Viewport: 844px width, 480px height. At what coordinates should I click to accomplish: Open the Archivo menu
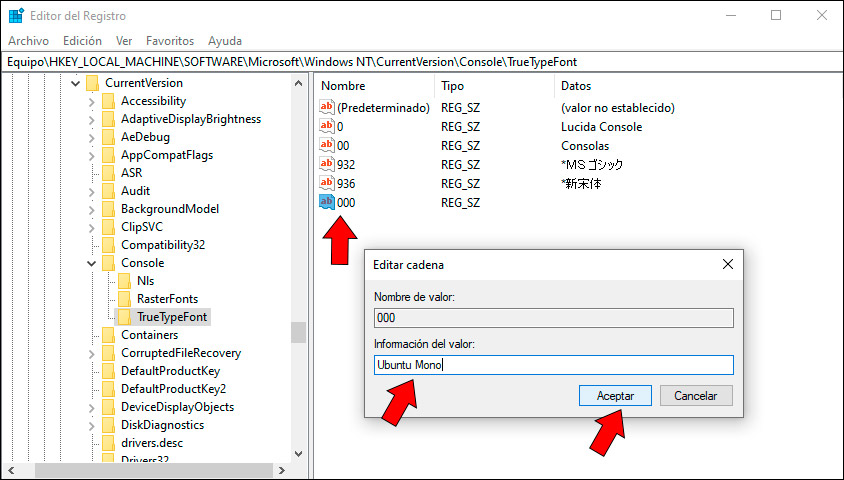pyautogui.click(x=29, y=41)
